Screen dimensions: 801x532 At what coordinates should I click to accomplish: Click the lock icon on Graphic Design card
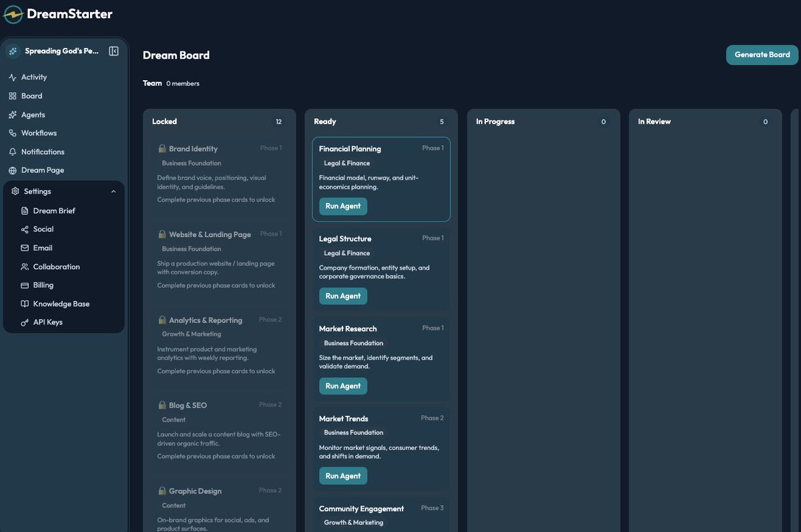[x=162, y=491]
